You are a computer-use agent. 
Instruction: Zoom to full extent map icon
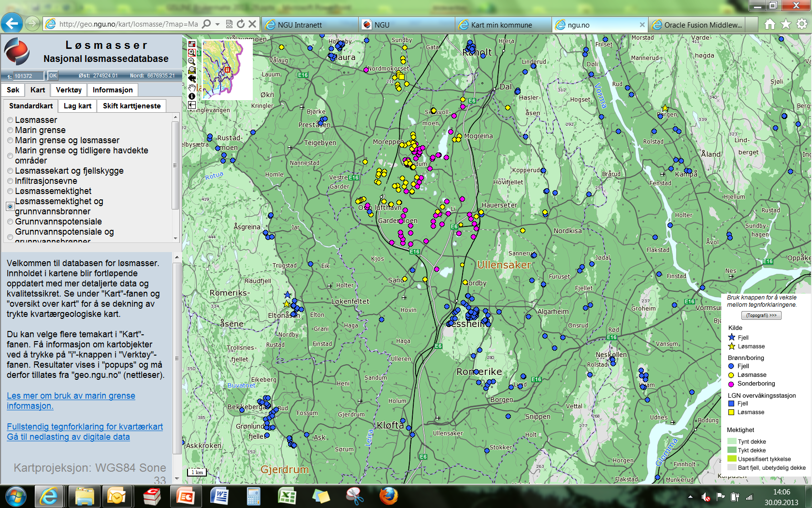coord(192,70)
